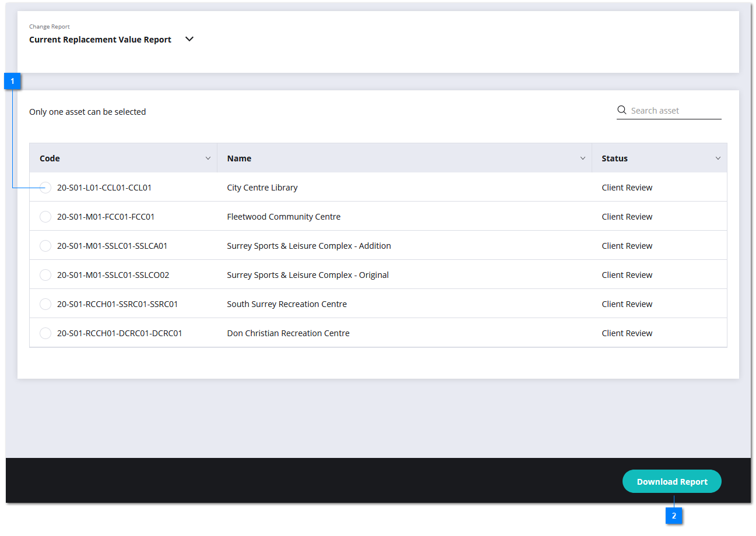Click Client Review status for Don Christian Recreation Centre
Viewport: 756px width, 536px height.
click(x=627, y=333)
